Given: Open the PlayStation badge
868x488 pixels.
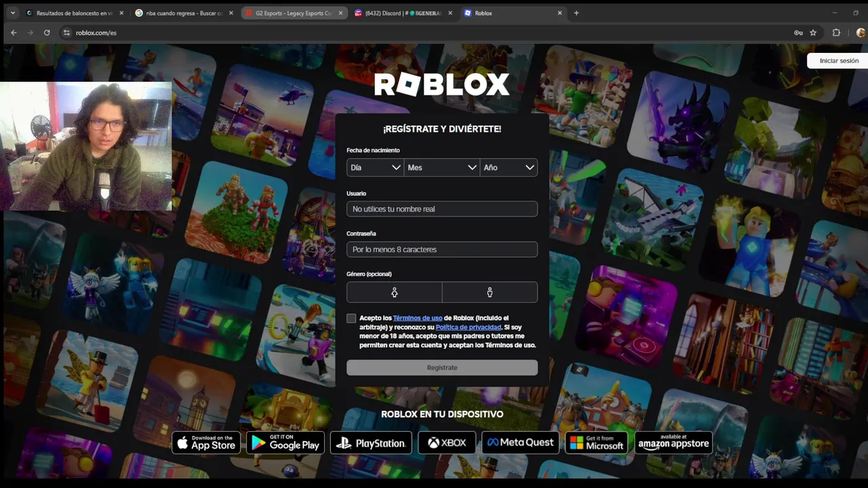Looking at the screenshot, I should tap(371, 443).
